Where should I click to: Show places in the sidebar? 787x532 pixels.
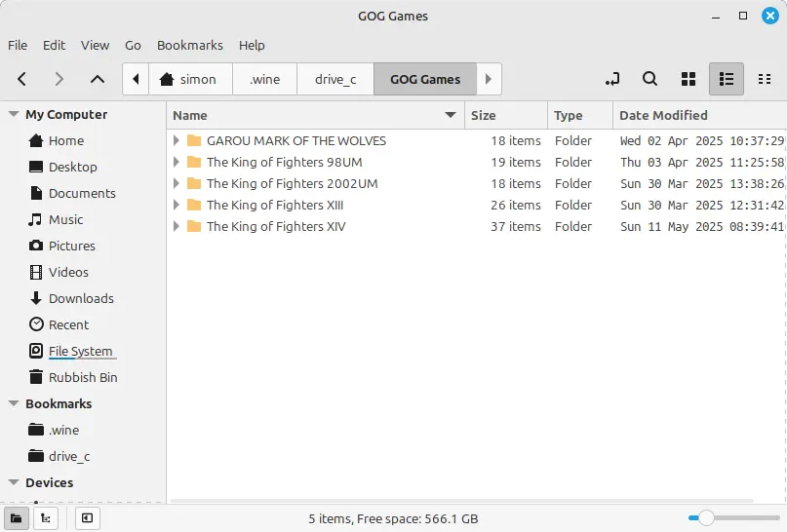(x=16, y=518)
